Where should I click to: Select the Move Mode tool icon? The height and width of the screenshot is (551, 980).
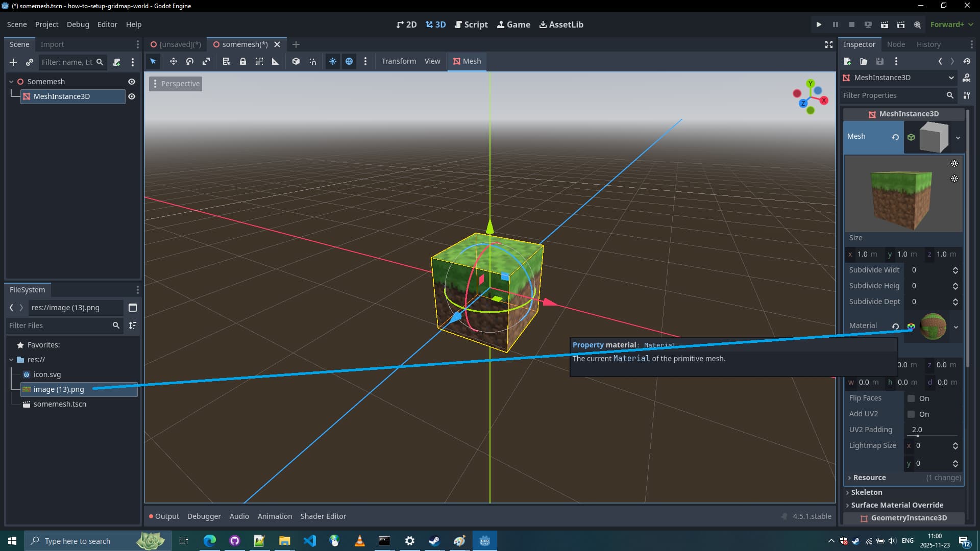pos(174,61)
